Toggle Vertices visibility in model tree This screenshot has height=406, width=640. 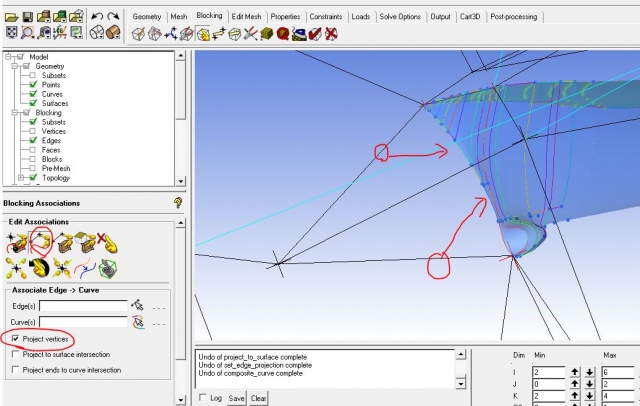click(32, 131)
